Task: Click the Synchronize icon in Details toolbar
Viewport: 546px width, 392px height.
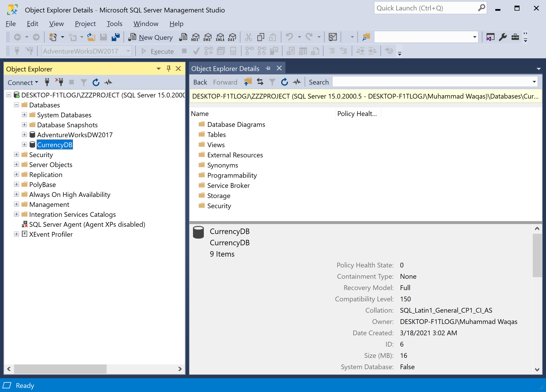Action: point(260,82)
